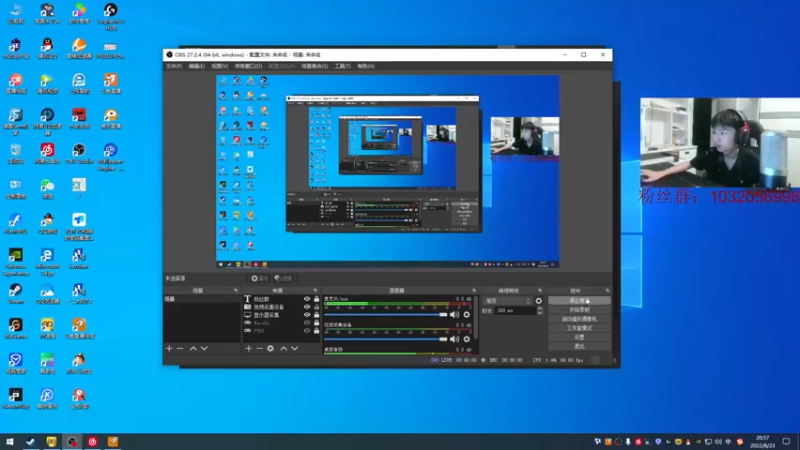Open the Recycle Bin on the desktop
800x450 pixels.
tap(15, 153)
